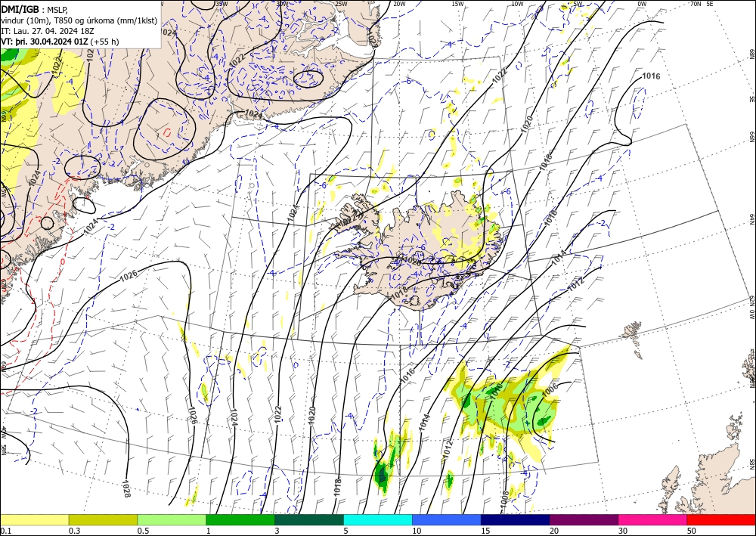
Task: Click the '5W' longitude label
Action: [x=578, y=4]
